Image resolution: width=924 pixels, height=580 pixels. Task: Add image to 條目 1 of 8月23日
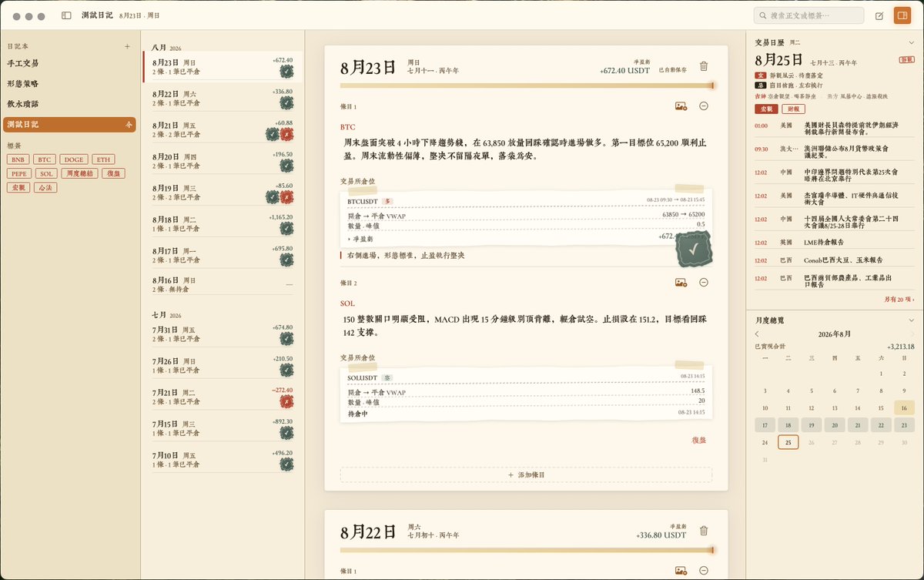(681, 106)
